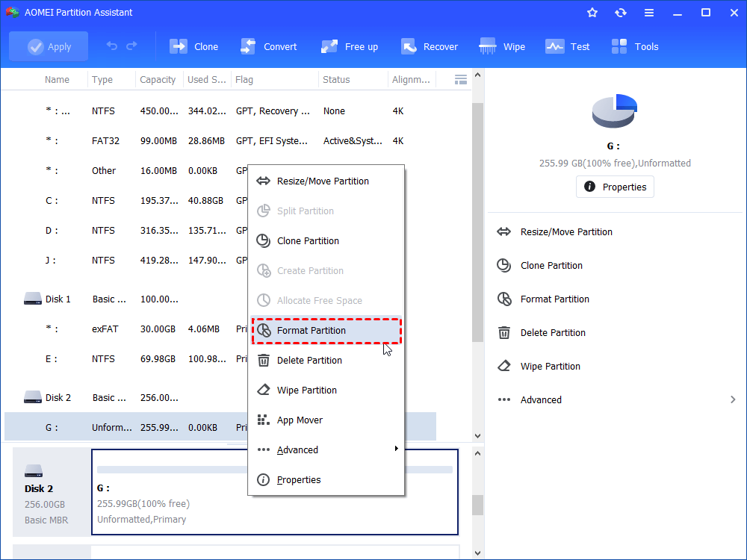747x560 pixels.
Task: Click the G: pie chart icon
Action: [615, 111]
